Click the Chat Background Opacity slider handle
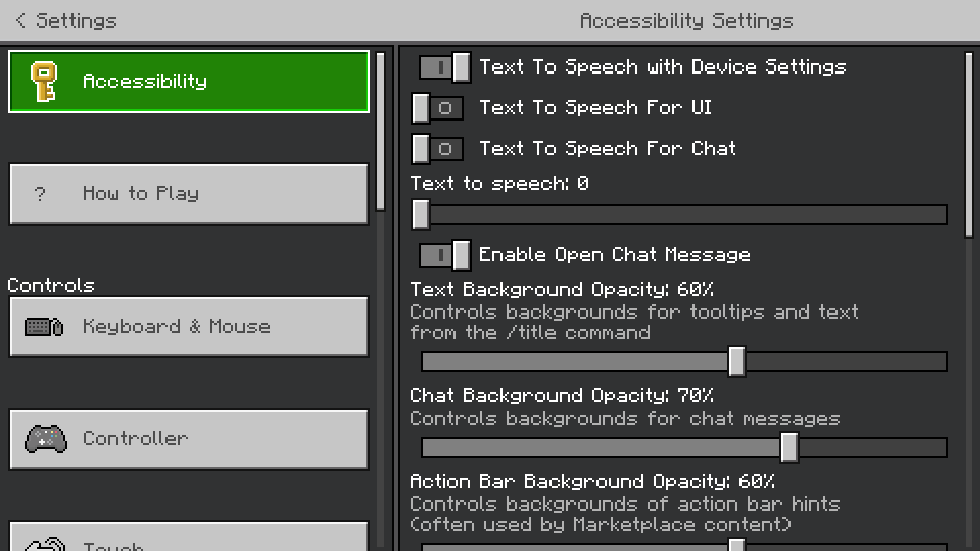Screen dimensions: 980x551 point(789,447)
